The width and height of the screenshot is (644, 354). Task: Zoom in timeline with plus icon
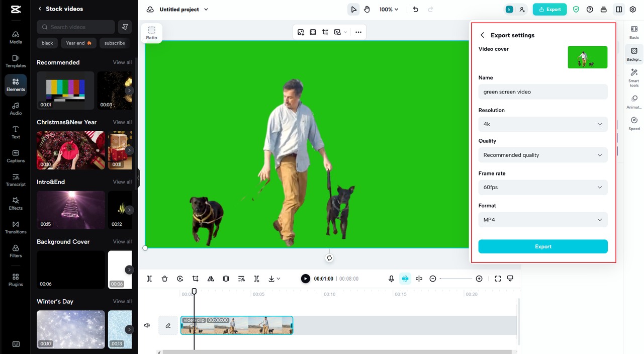[x=479, y=279]
